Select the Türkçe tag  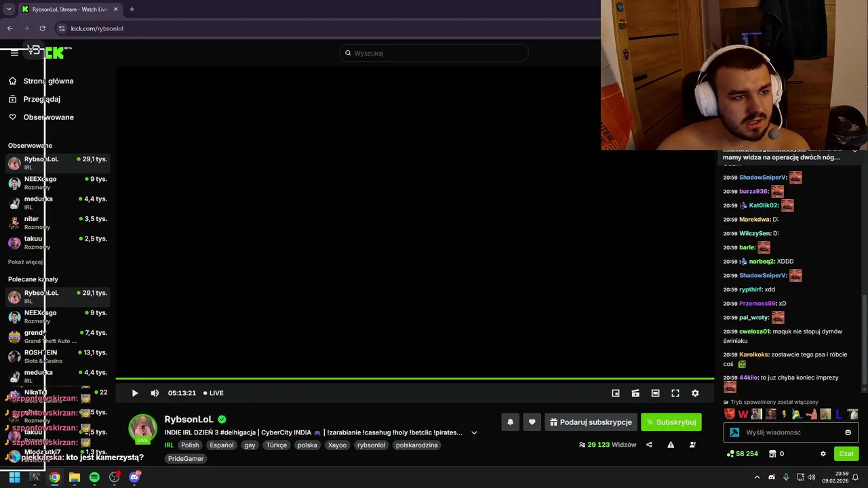click(x=277, y=445)
